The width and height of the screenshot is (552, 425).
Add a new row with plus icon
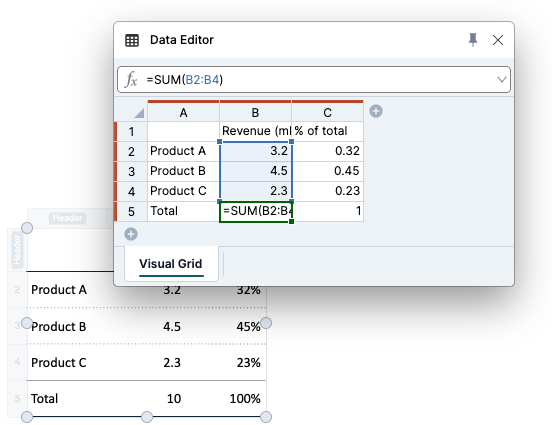tap(131, 234)
